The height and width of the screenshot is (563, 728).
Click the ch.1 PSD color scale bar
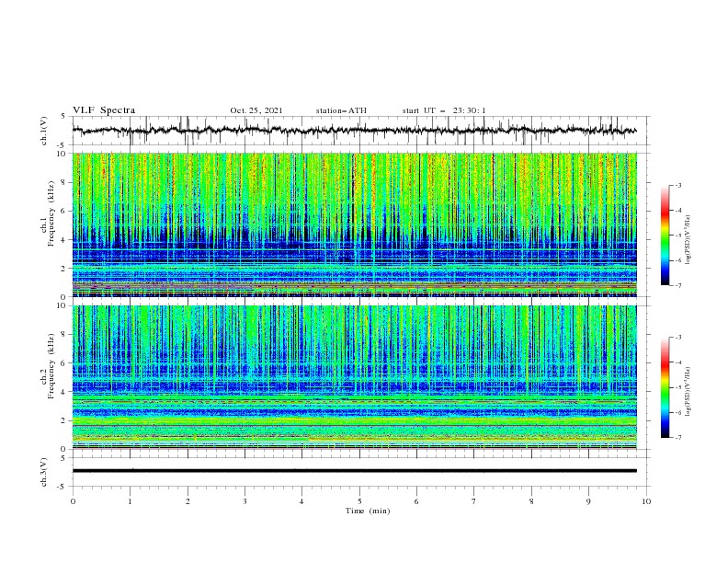point(665,235)
